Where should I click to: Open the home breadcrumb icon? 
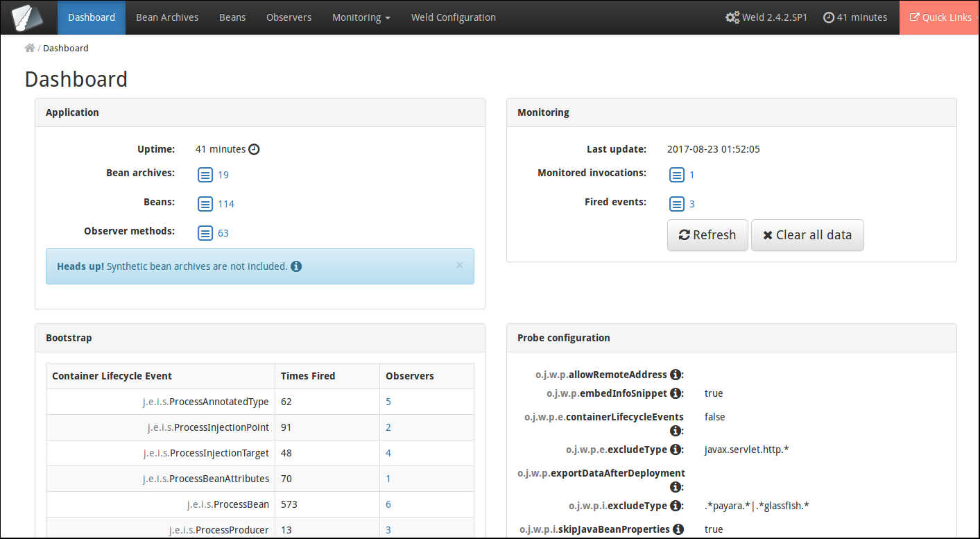28,47
